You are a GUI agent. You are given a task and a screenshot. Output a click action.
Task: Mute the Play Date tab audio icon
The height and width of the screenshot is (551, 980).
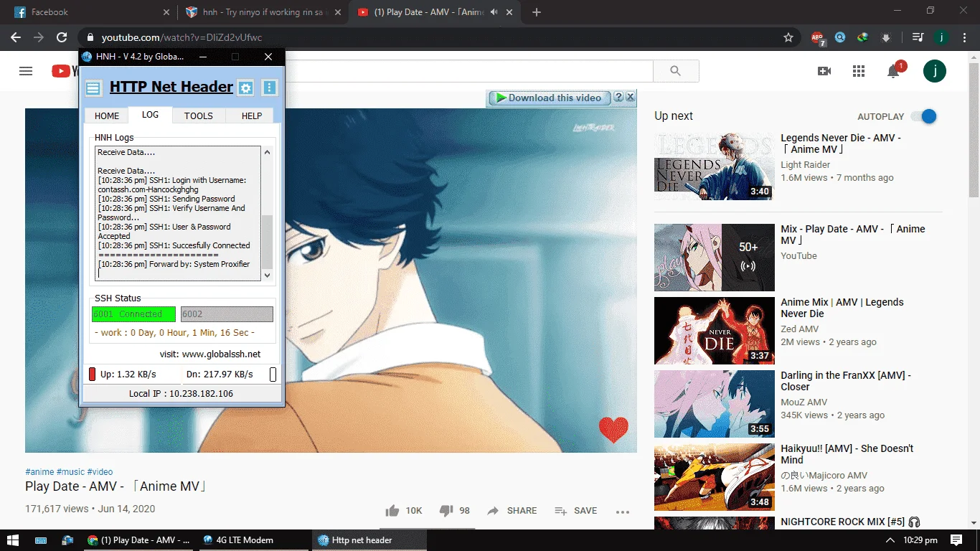pyautogui.click(x=494, y=12)
